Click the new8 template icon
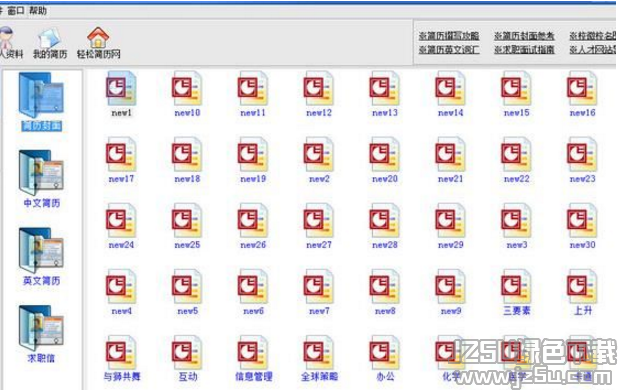This screenshot has width=618, height=390. tap(385, 293)
